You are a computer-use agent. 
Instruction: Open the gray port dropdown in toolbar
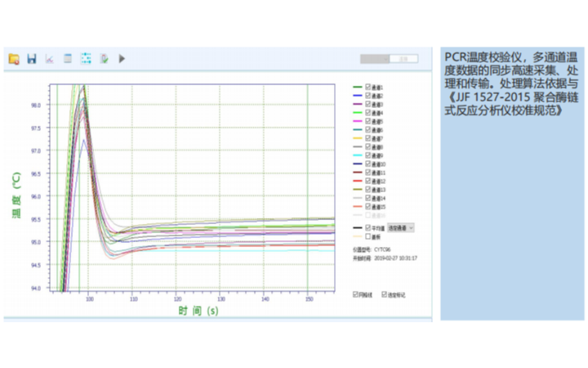click(x=375, y=59)
